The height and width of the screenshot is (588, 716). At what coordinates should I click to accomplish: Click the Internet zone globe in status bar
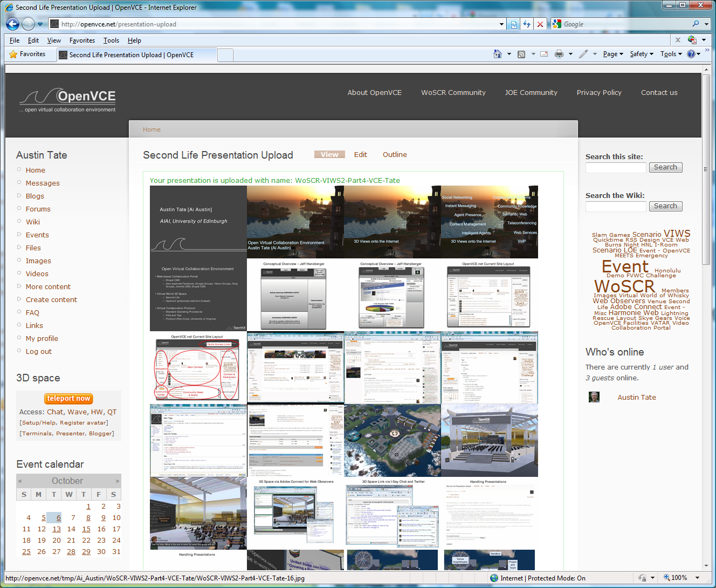coord(494,578)
